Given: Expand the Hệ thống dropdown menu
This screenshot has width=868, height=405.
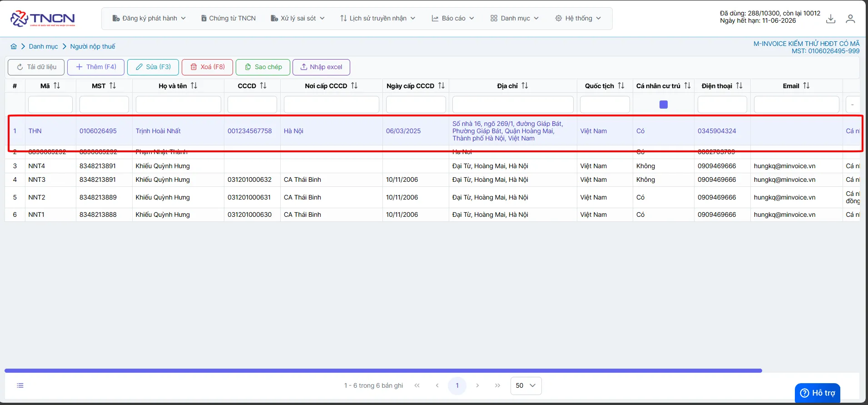Looking at the screenshot, I should (578, 18).
